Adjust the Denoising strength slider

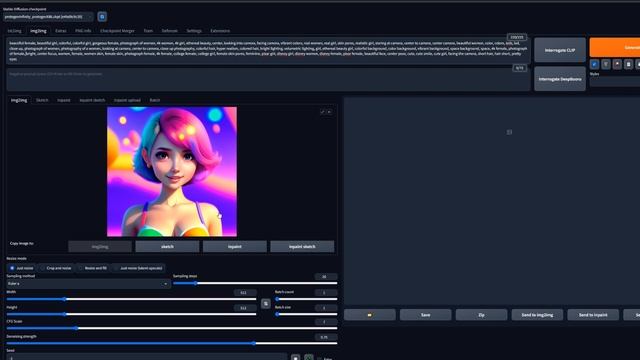pyautogui.click(x=172, y=343)
